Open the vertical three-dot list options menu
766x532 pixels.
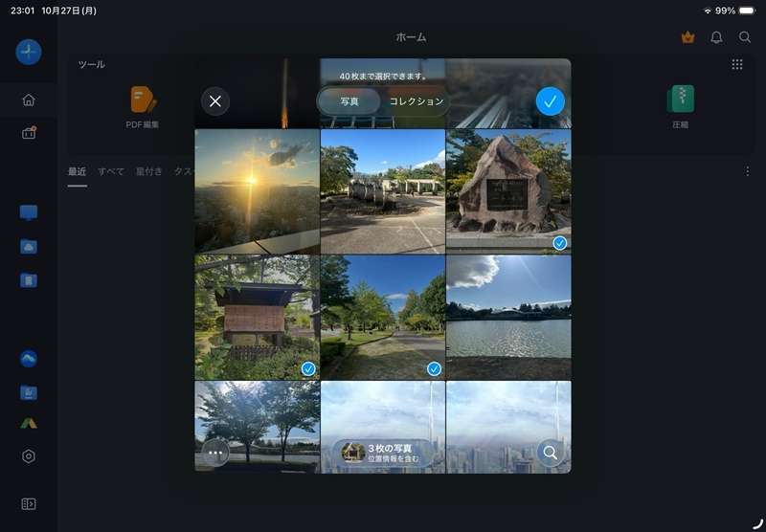747,171
